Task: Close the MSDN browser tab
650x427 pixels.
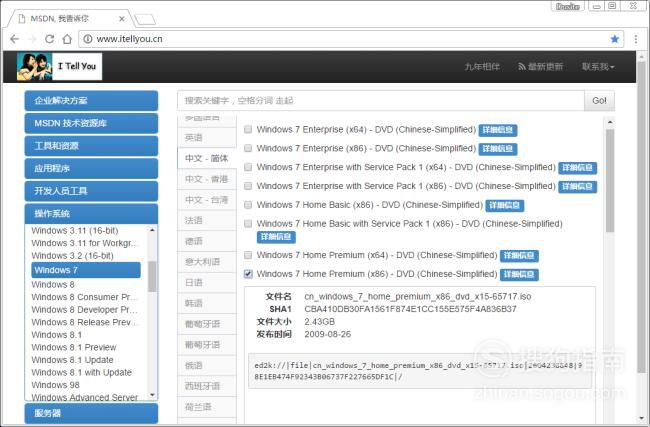Action: point(121,19)
